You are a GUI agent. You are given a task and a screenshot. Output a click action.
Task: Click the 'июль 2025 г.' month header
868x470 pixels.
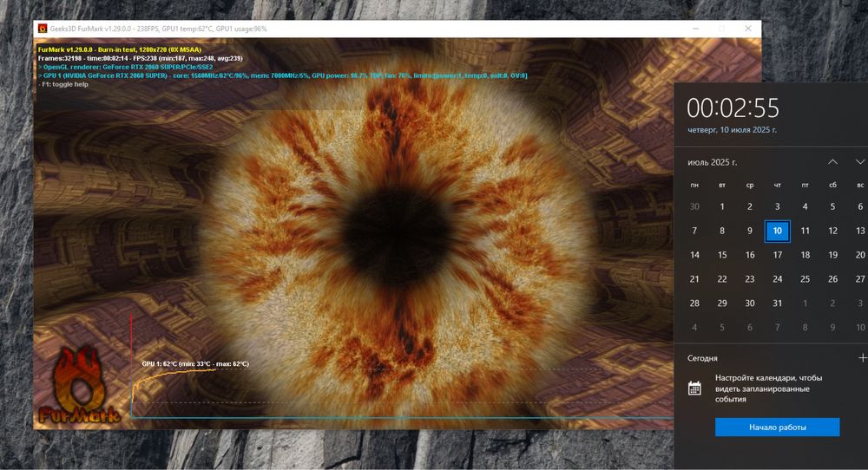pos(712,162)
